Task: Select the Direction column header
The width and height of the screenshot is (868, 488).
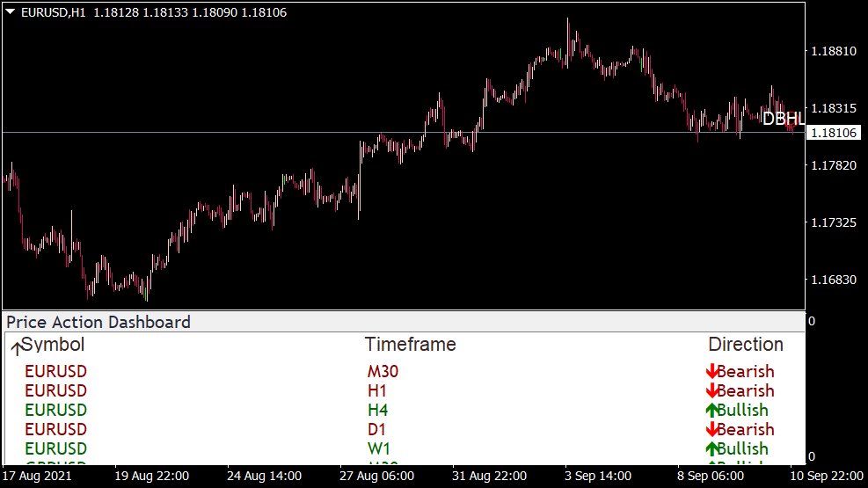Action: (746, 345)
